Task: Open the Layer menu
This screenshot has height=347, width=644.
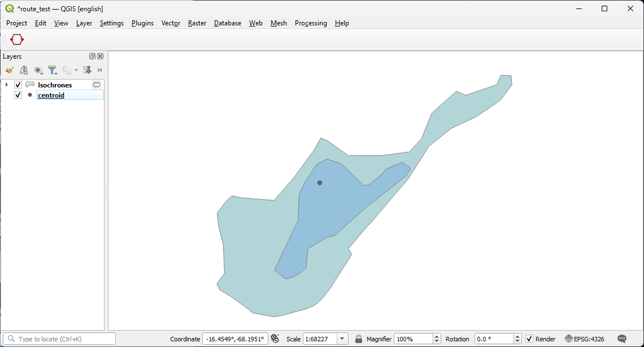Action: pos(84,23)
